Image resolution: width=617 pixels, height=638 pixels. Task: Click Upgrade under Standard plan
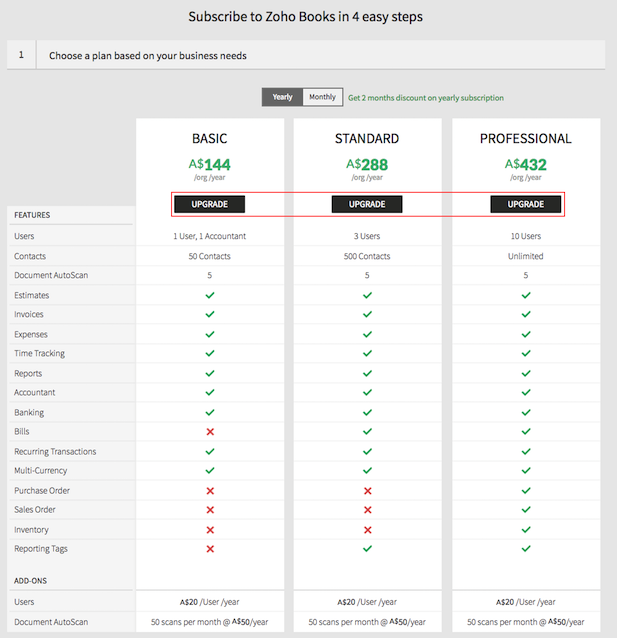click(367, 204)
